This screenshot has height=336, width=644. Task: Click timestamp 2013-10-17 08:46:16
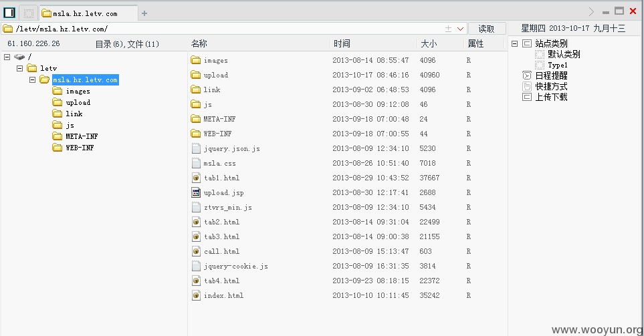click(370, 75)
